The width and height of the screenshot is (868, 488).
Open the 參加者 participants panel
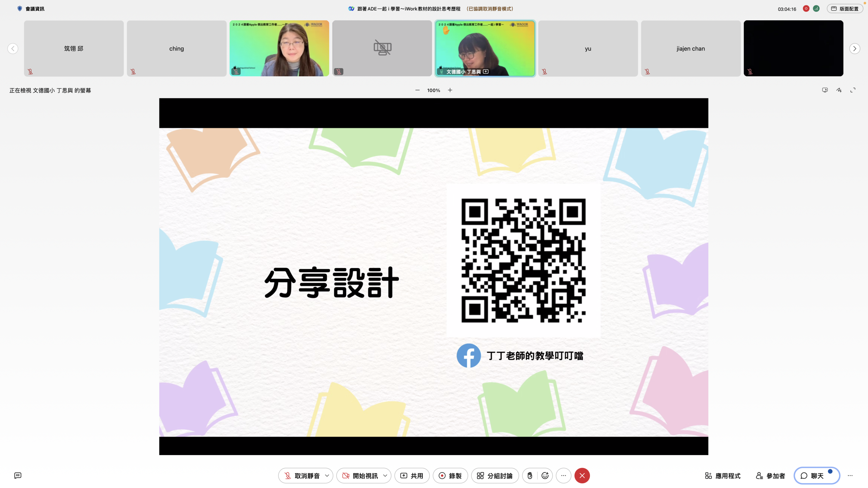(x=770, y=475)
